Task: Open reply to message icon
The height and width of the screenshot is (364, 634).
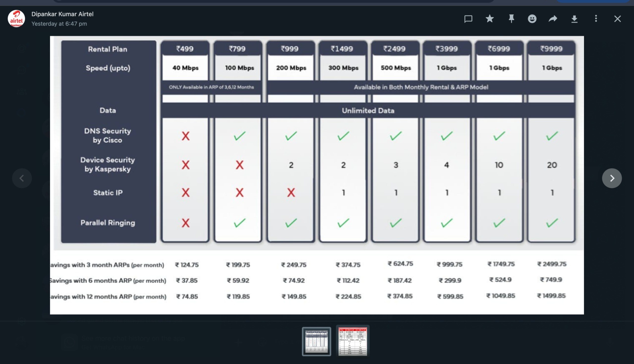Action: click(468, 19)
